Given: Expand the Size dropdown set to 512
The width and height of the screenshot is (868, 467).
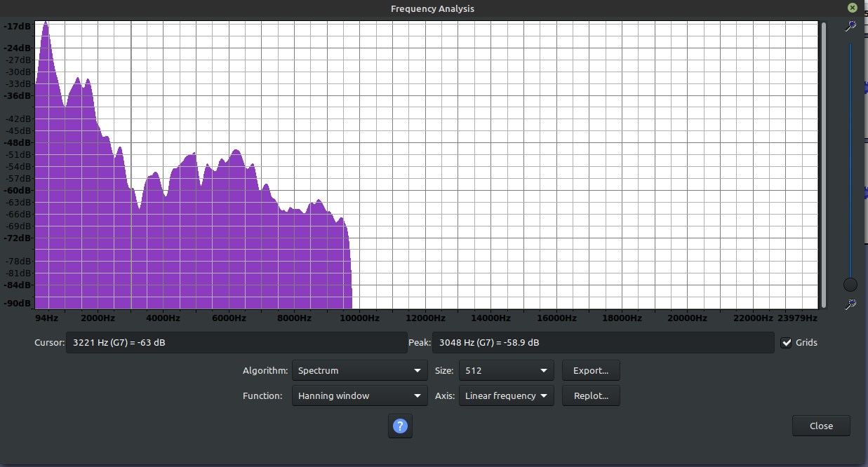Looking at the screenshot, I should click(x=507, y=370).
